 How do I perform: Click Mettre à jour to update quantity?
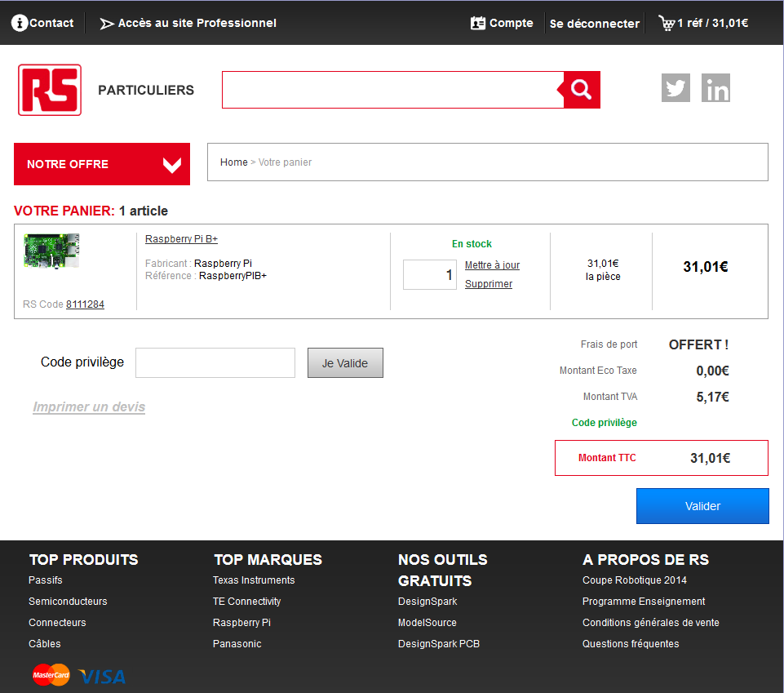pos(493,265)
